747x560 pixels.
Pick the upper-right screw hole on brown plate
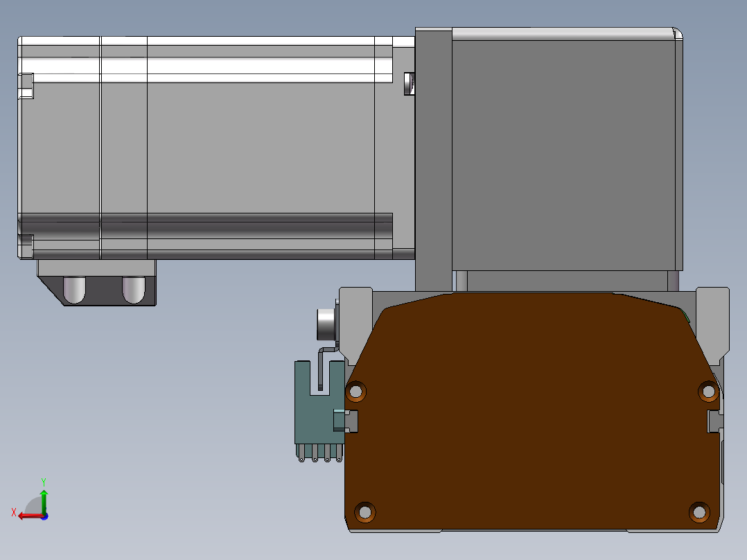708,392
